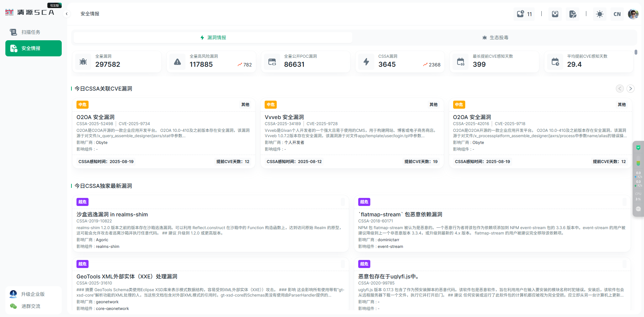Click the bookmark icon on the realms-shim vulnerability card
The height and width of the screenshot is (317, 644).
tap(342, 202)
